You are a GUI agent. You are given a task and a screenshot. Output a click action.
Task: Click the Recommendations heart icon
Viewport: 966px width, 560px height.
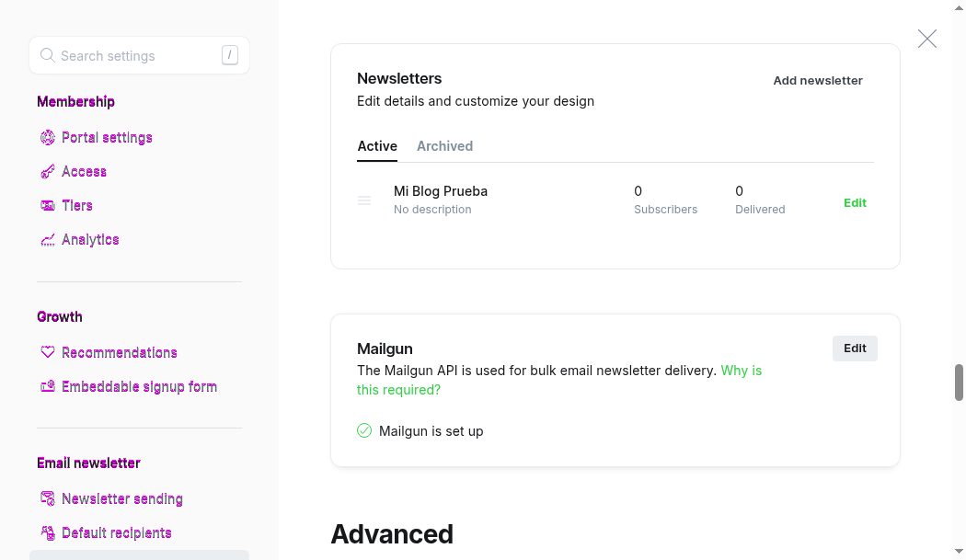click(x=48, y=352)
